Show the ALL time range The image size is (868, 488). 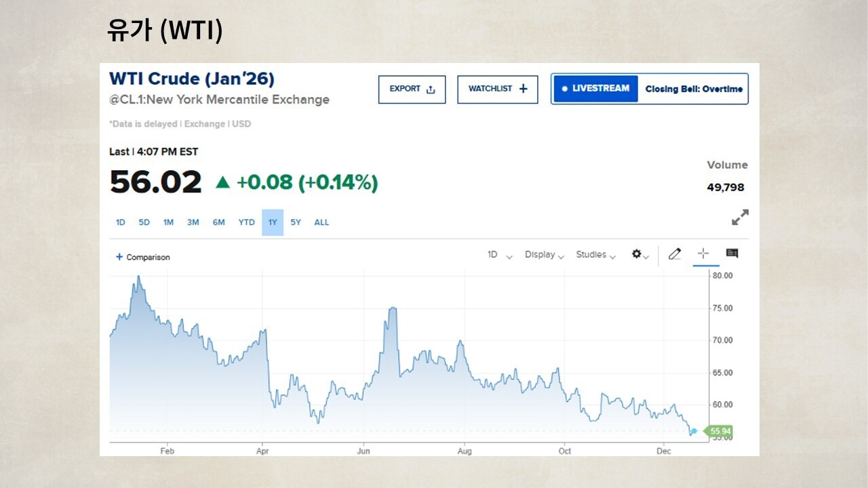(x=321, y=222)
